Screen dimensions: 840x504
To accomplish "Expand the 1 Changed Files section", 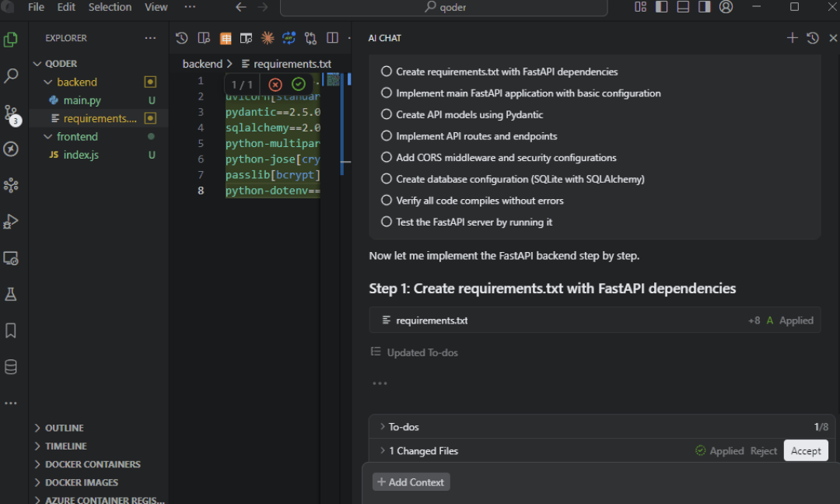I will point(382,450).
